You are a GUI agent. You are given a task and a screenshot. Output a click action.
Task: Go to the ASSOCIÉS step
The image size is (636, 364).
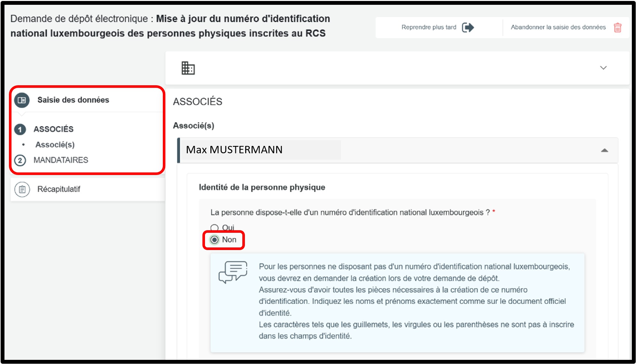(x=54, y=129)
